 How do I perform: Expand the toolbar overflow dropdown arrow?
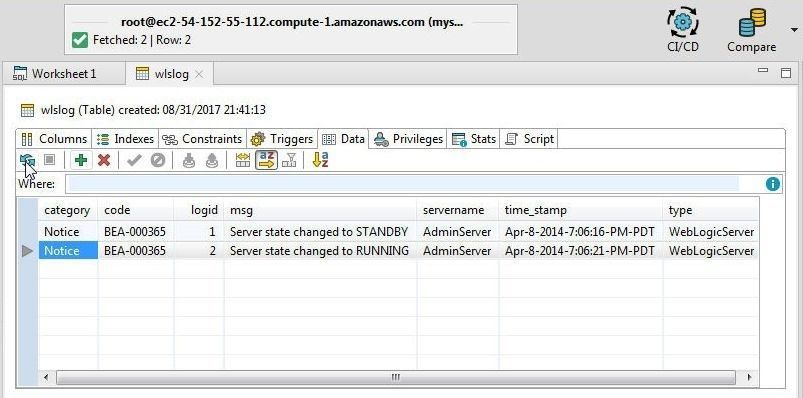(794, 31)
